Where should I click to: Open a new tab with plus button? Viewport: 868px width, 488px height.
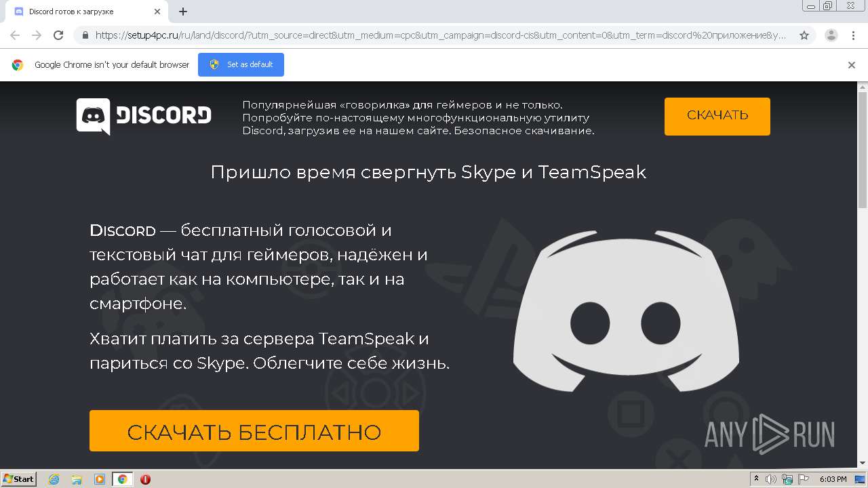point(183,12)
